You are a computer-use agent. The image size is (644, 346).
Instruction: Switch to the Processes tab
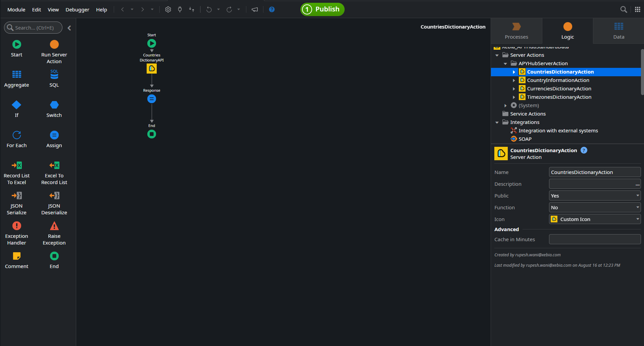coord(516,31)
